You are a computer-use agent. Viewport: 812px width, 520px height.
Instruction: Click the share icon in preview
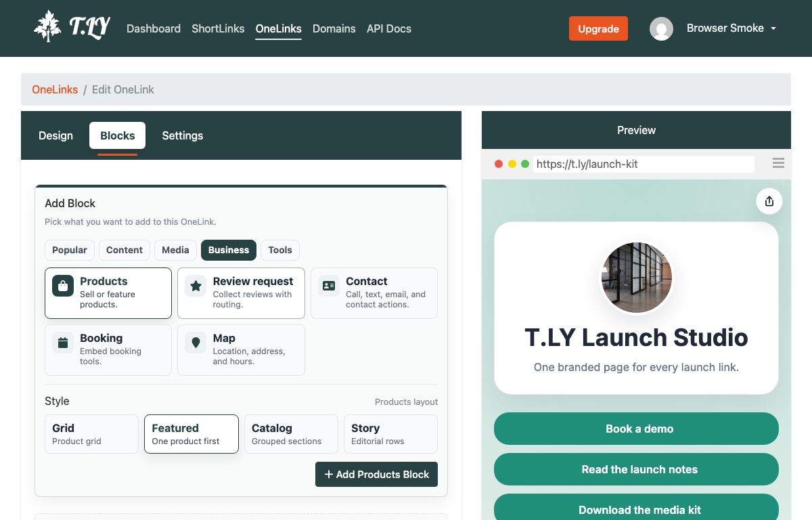[769, 201]
